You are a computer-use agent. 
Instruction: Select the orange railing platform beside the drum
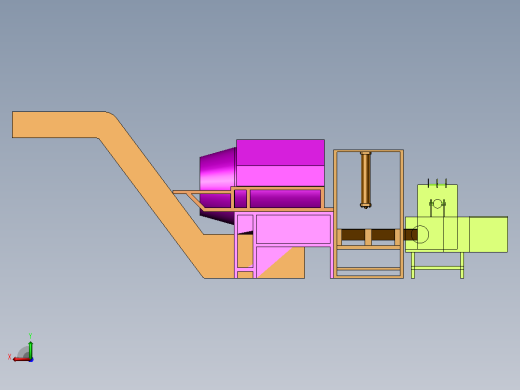[x=253, y=200]
